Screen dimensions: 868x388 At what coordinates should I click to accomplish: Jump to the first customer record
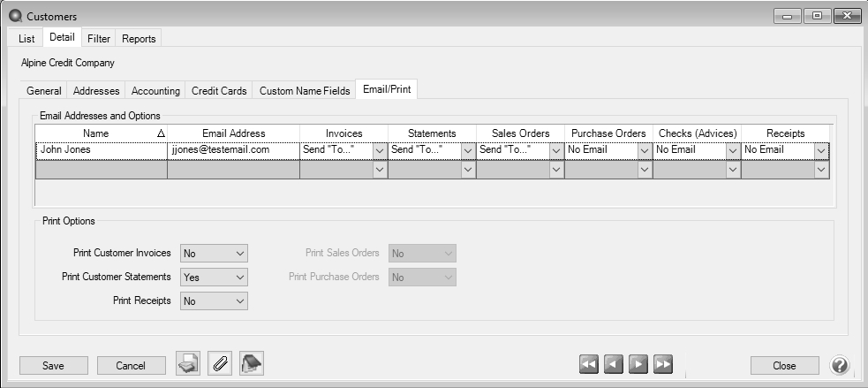click(589, 364)
